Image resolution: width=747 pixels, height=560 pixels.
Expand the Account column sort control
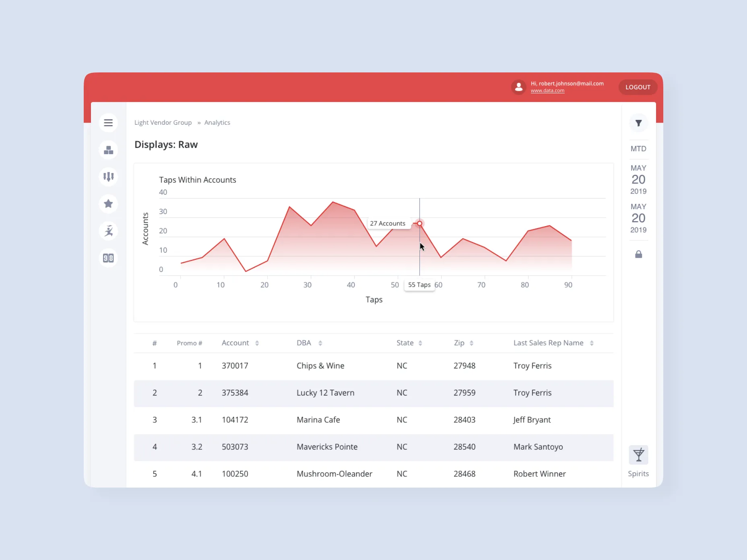click(x=257, y=343)
